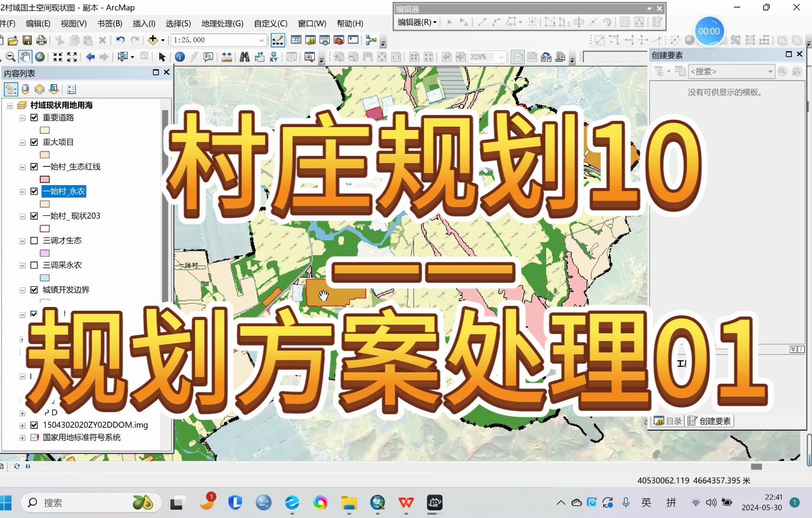The image size is (812, 518).
Task: Open the Find binoculars tool
Action: click(245, 57)
